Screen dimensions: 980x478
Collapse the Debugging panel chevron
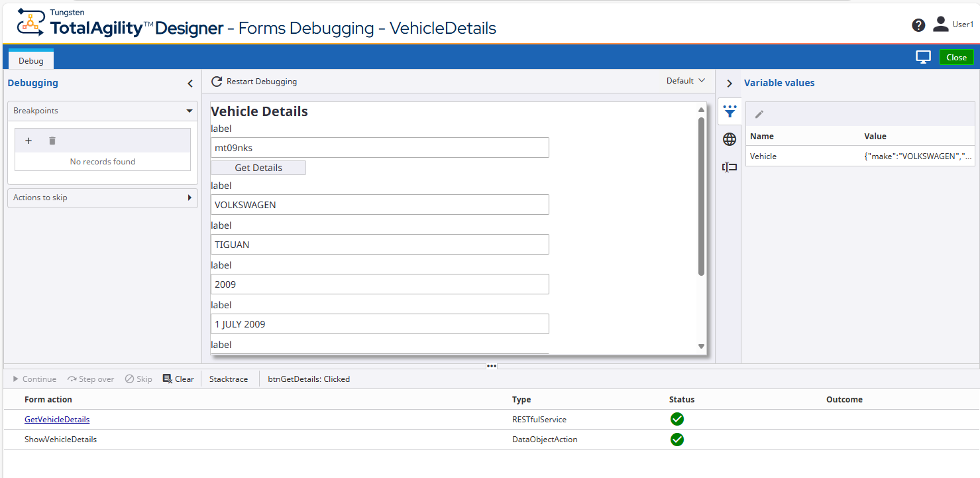click(190, 84)
